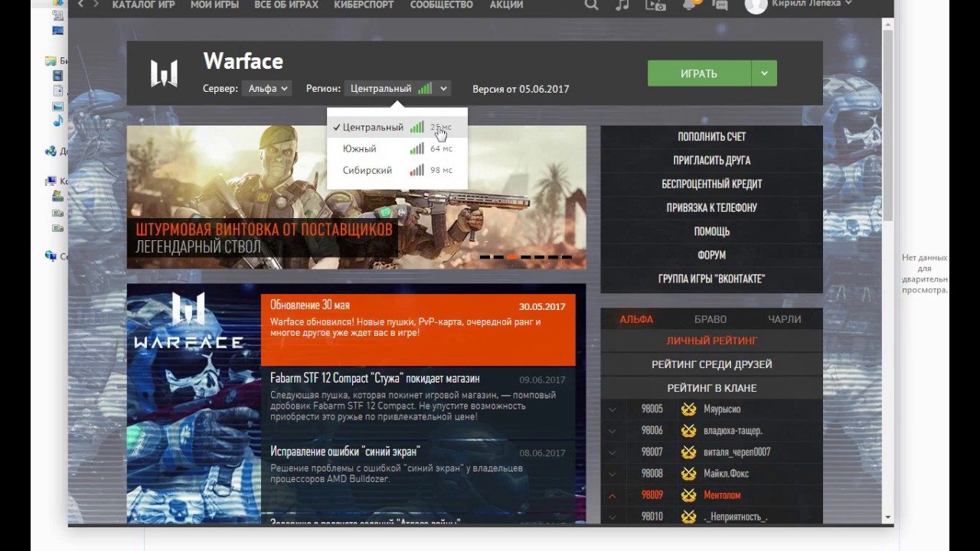Click signal bars next to Сибирский

coord(416,170)
